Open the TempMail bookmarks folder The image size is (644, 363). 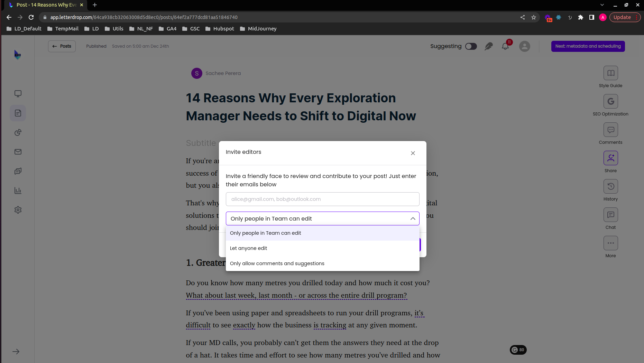point(63,29)
